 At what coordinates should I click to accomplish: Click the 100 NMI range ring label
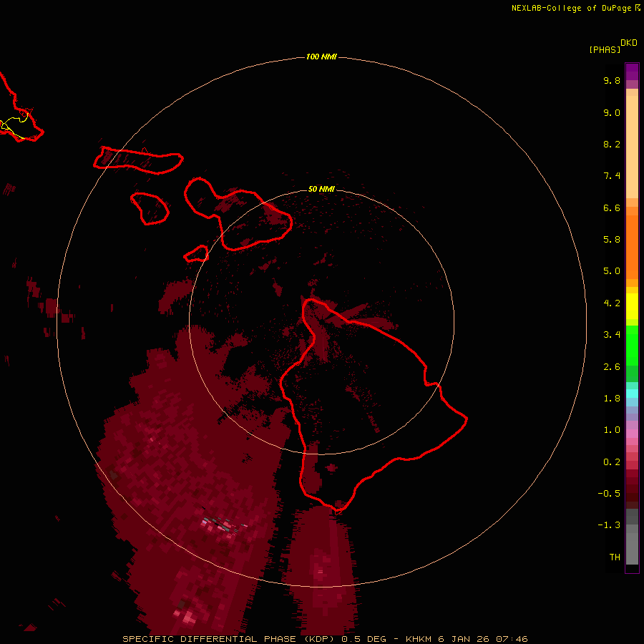(x=321, y=57)
